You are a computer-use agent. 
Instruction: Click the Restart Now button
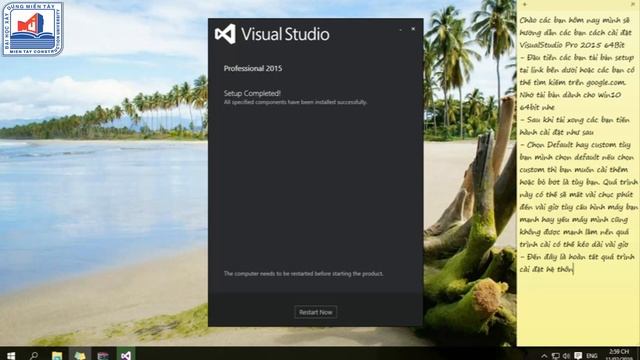point(316,312)
